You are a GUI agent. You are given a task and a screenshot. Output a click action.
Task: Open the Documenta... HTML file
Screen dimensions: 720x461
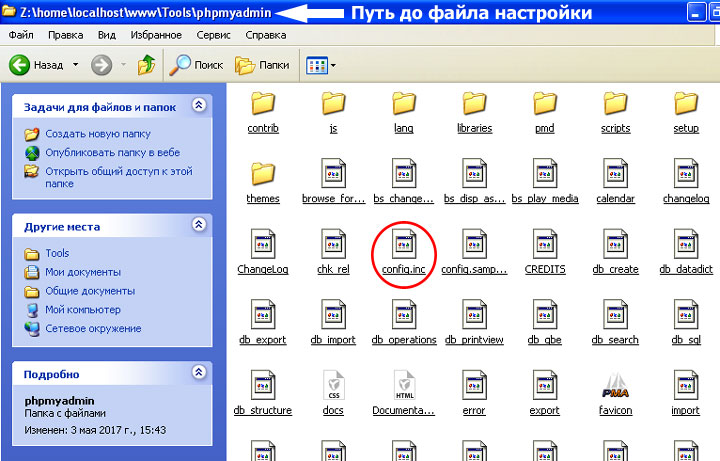(404, 394)
